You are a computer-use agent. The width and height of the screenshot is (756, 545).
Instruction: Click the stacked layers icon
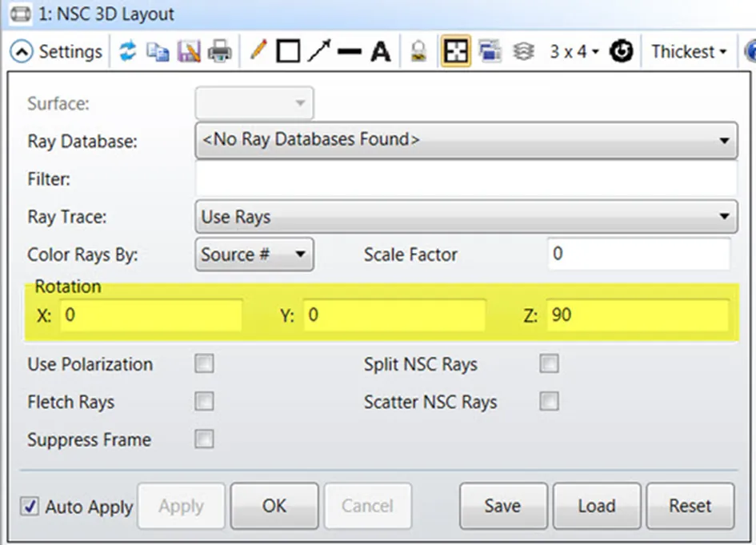click(523, 51)
